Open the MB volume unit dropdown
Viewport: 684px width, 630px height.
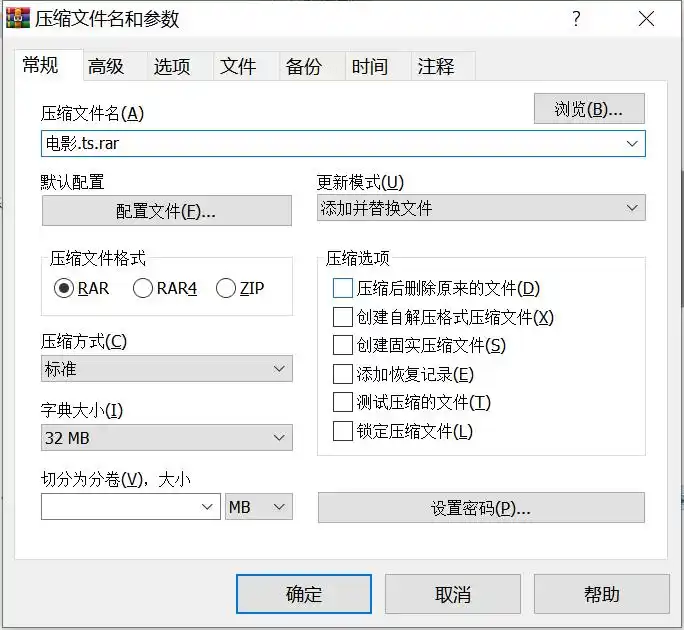[259, 507]
